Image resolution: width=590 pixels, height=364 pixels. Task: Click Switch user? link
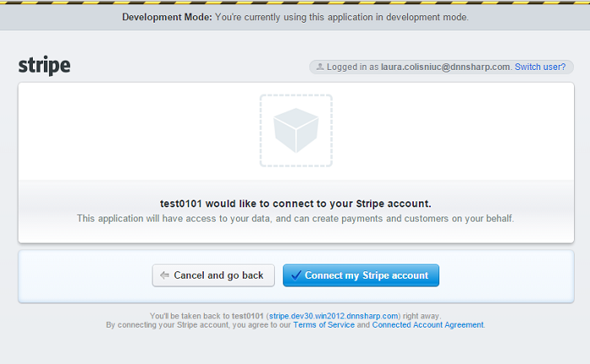540,67
